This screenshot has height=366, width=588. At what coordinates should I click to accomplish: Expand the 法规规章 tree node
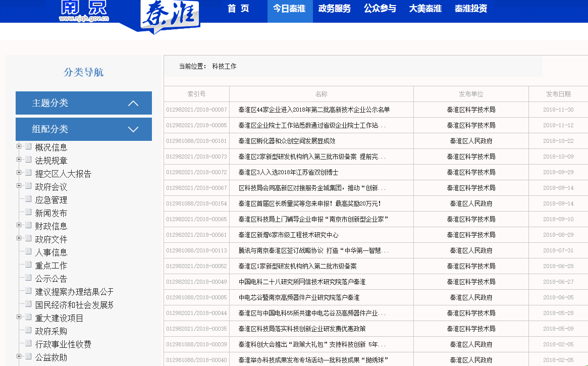tap(19, 160)
